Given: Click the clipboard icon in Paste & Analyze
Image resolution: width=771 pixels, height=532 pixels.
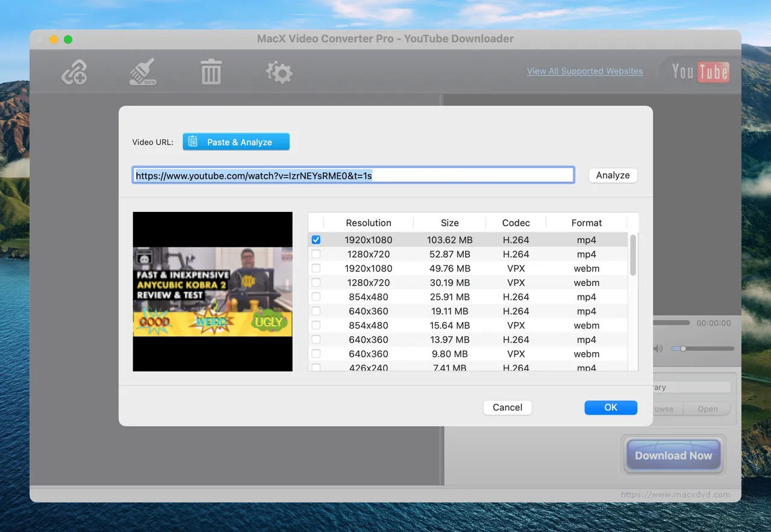Looking at the screenshot, I should (193, 142).
